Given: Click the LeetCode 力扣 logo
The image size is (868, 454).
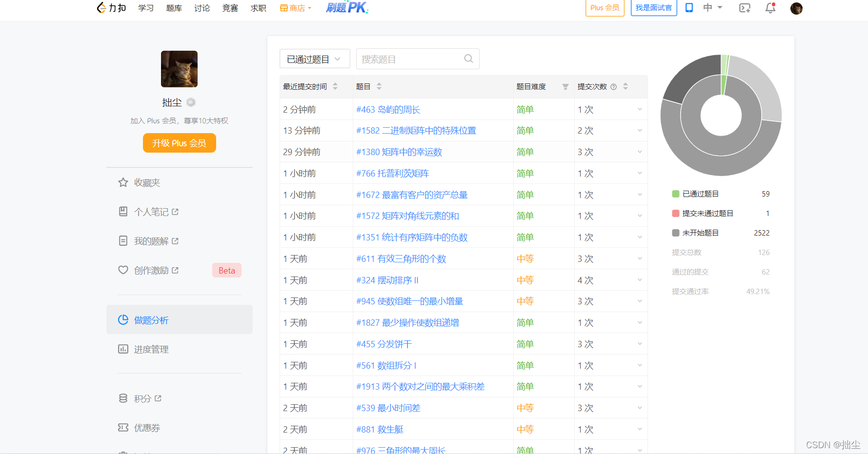Looking at the screenshot, I should [111, 8].
